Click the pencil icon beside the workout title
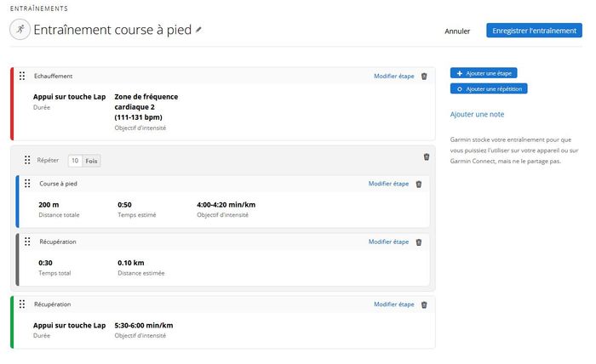The image size is (596, 364). 199,30
